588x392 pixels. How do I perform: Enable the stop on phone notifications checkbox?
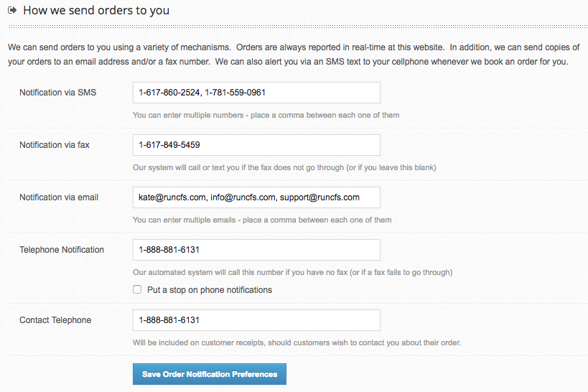[137, 290]
